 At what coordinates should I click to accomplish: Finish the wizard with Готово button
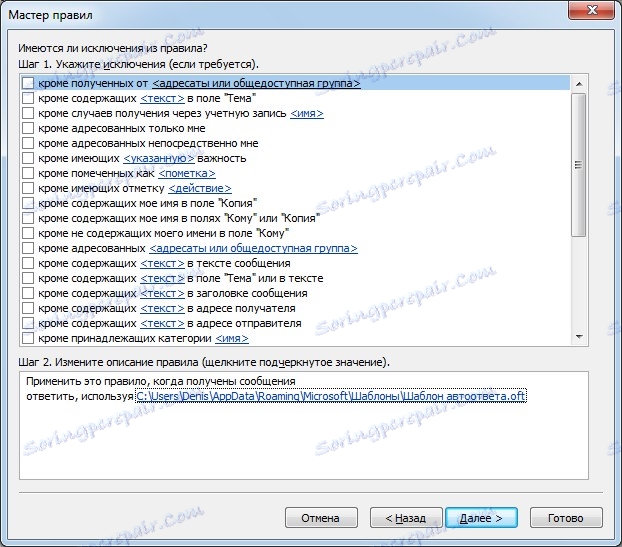(566, 518)
